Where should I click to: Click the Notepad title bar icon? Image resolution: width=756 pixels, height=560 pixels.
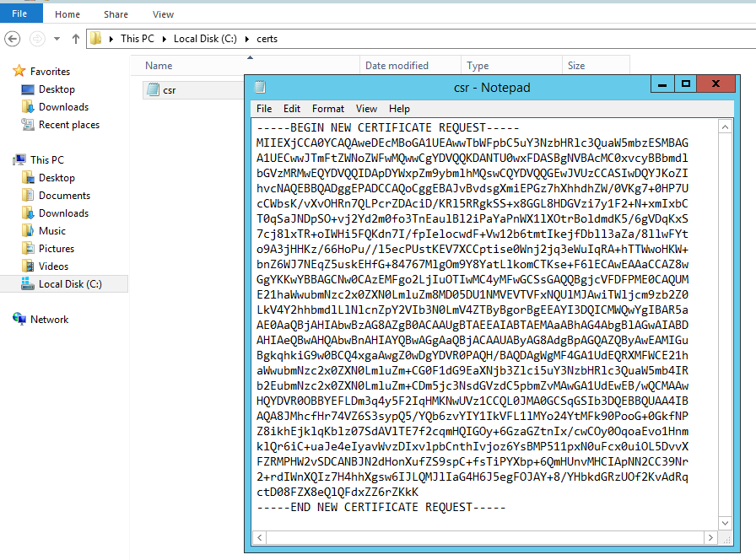(x=260, y=87)
